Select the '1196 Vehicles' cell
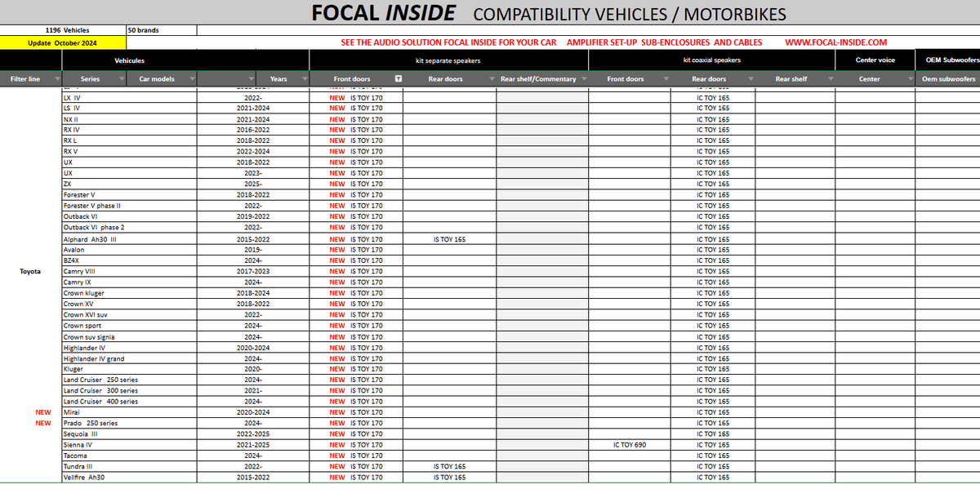The image size is (980, 498). (x=63, y=30)
